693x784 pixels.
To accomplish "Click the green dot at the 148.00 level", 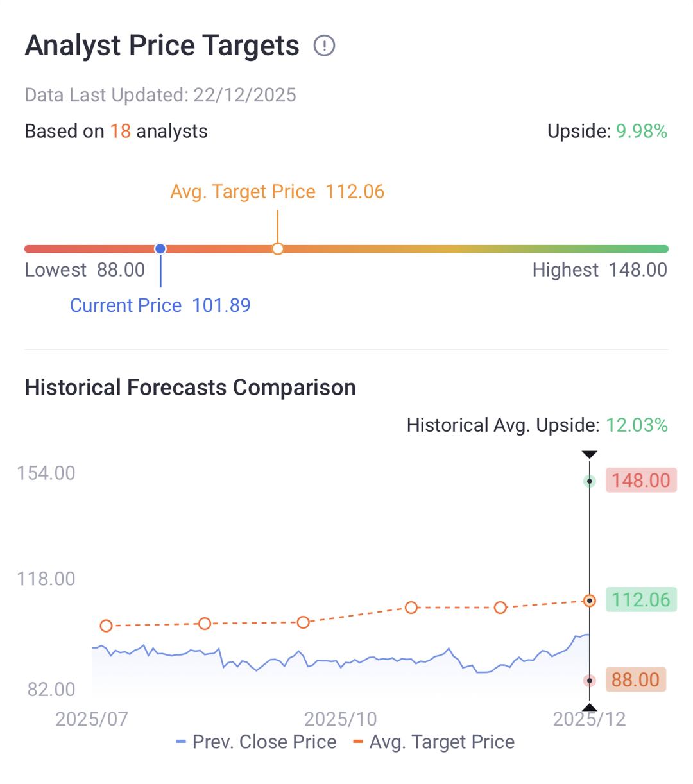I will tap(589, 481).
